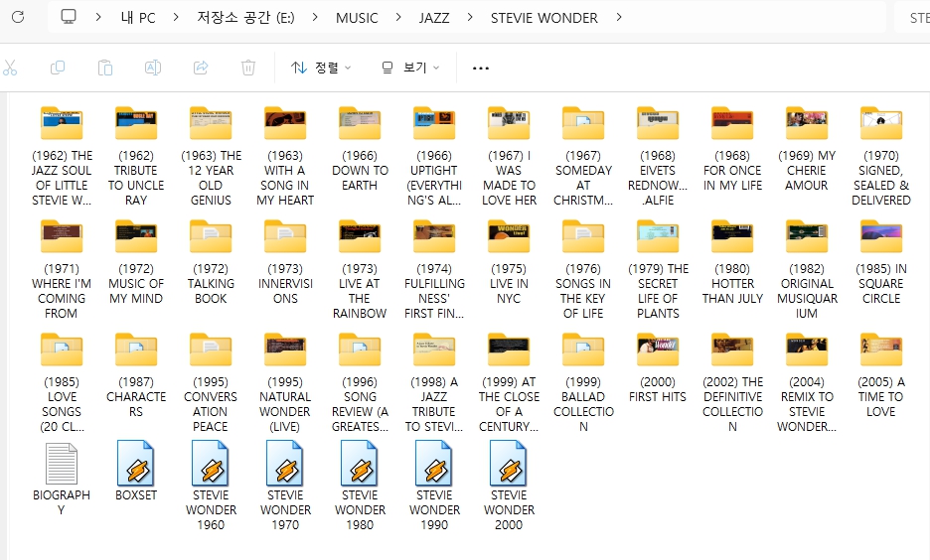
Task: Click the copy icon in the toolbar
Action: point(58,68)
